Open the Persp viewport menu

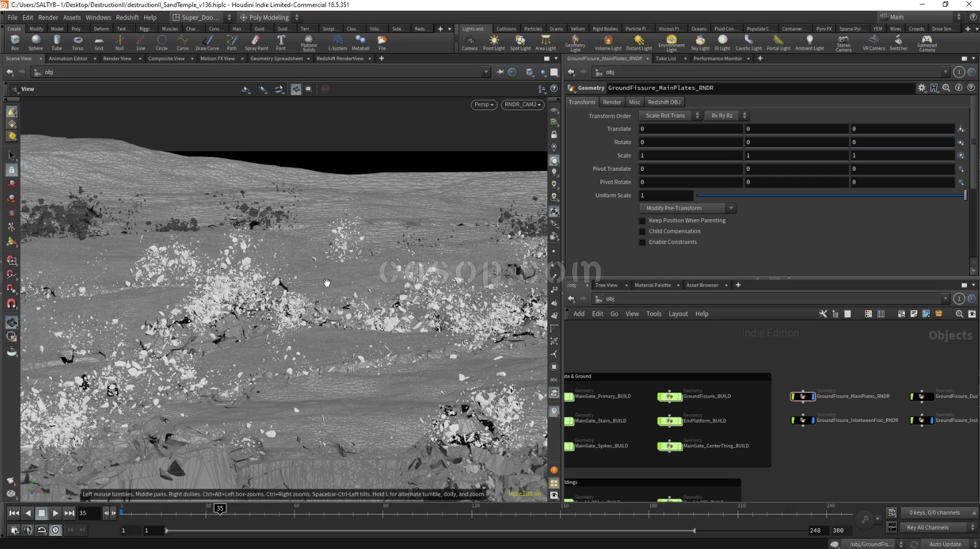coord(483,105)
